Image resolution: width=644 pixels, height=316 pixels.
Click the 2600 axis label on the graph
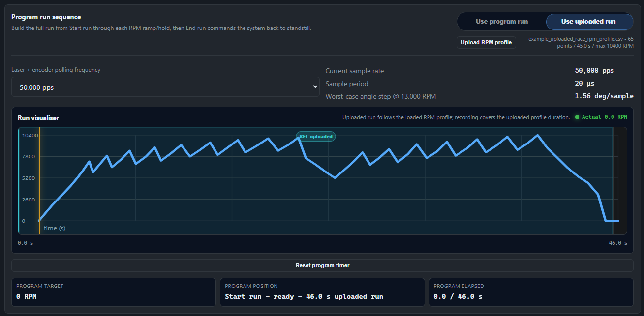(29, 200)
